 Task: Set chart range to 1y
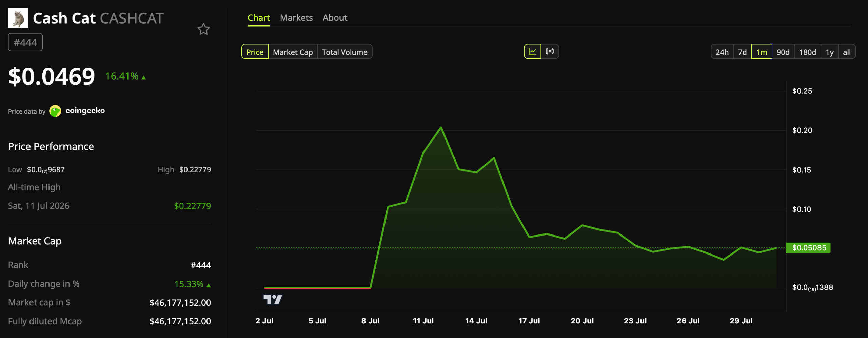point(830,52)
